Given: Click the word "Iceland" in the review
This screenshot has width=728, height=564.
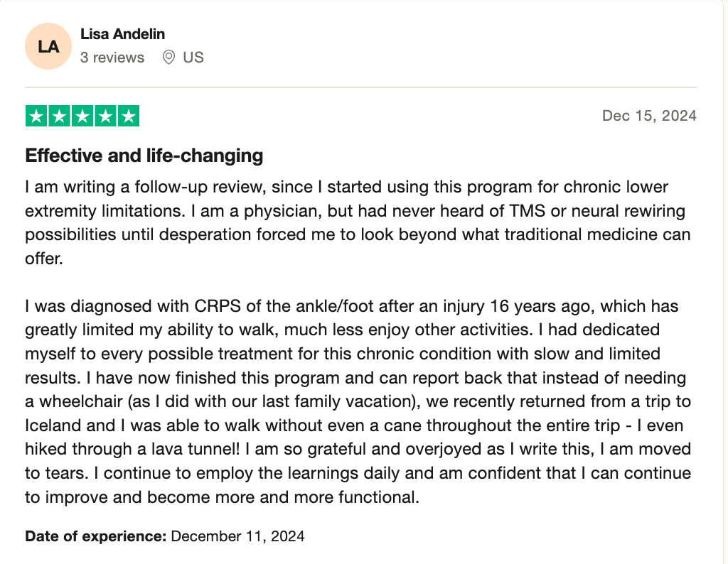Looking at the screenshot, I should pos(52,425).
